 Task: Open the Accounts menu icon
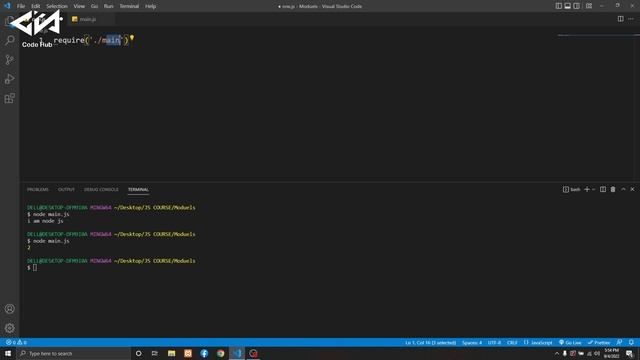(10, 309)
